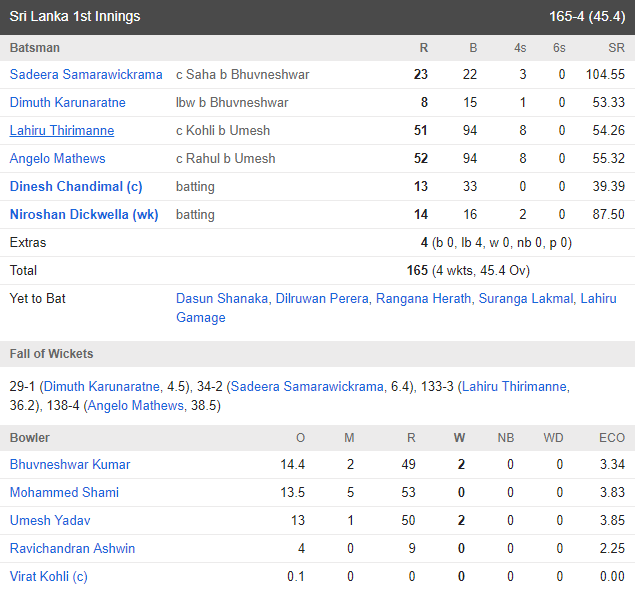Open Bhuvneshwar Kumar bowler profile
636x595 pixels.
[70, 465]
